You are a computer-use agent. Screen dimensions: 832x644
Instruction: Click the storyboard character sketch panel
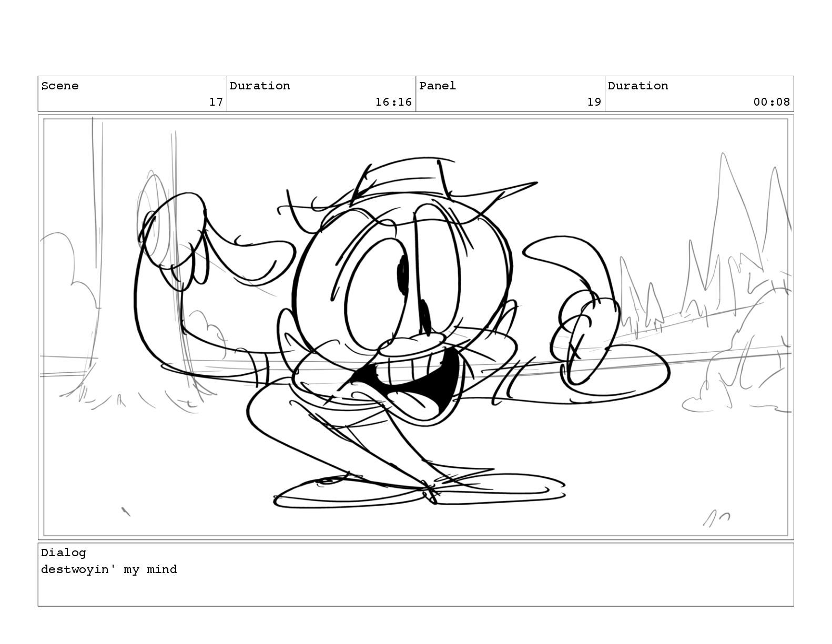coord(415,327)
